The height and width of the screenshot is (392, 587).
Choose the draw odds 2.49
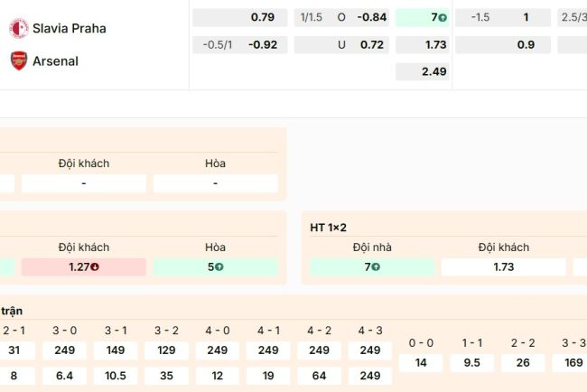coord(422,71)
